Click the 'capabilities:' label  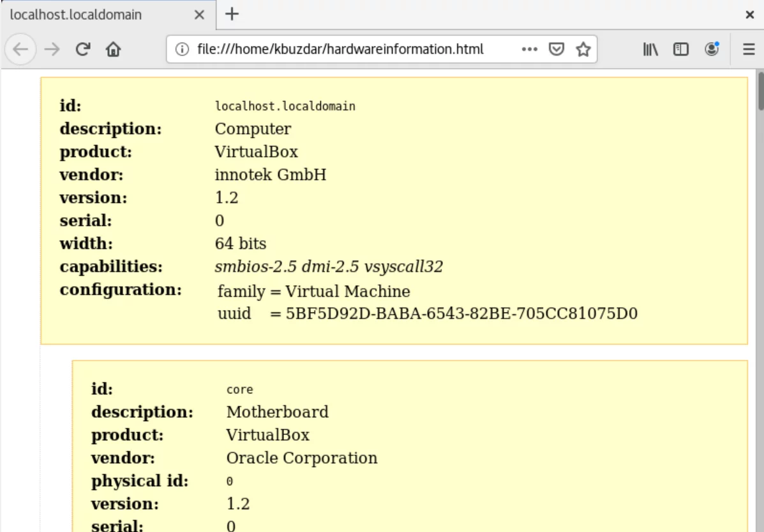tap(111, 267)
